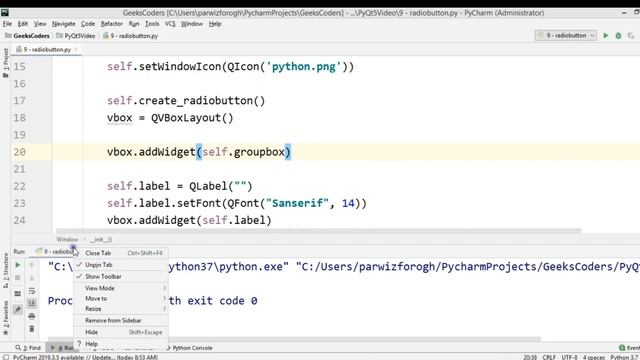Restore layout icon in Run panel
This screenshot has height=360, width=640.
(18, 293)
